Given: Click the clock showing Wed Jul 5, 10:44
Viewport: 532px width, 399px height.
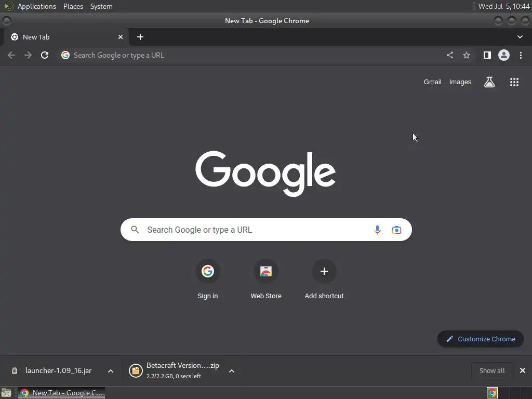Looking at the screenshot, I should pos(503,6).
